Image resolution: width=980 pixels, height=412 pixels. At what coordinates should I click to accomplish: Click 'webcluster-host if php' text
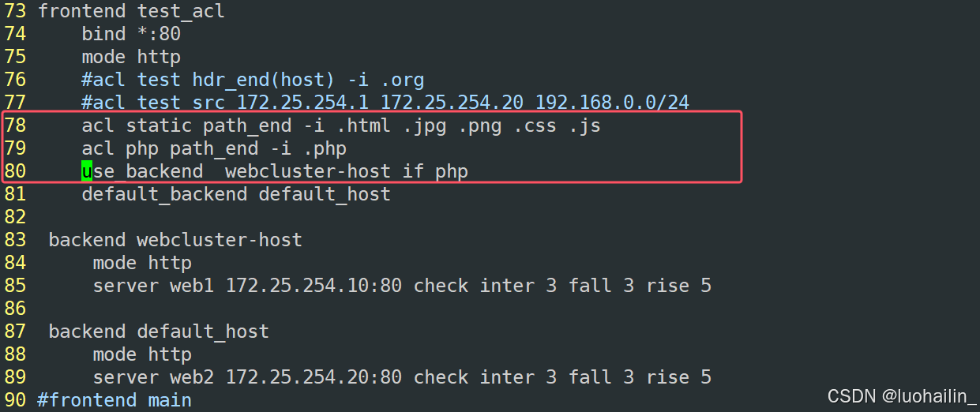347,171
